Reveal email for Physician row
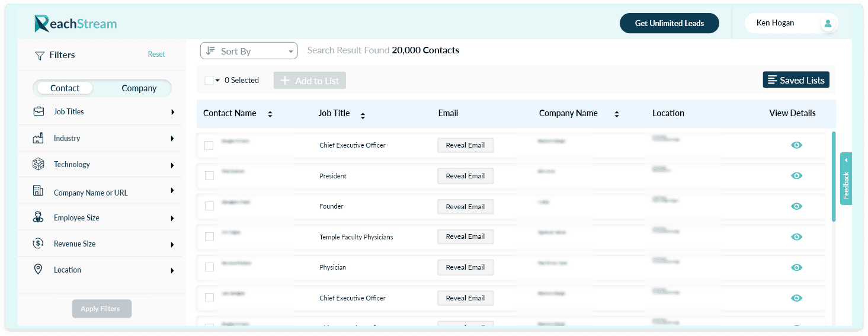Screen dimensions: 868x336 pyautogui.click(x=465, y=267)
